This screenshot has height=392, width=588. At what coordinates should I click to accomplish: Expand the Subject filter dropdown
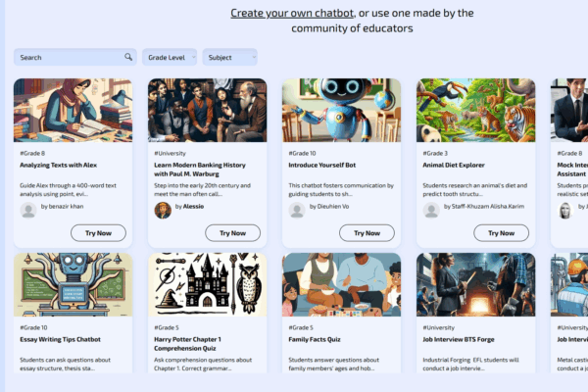click(230, 58)
